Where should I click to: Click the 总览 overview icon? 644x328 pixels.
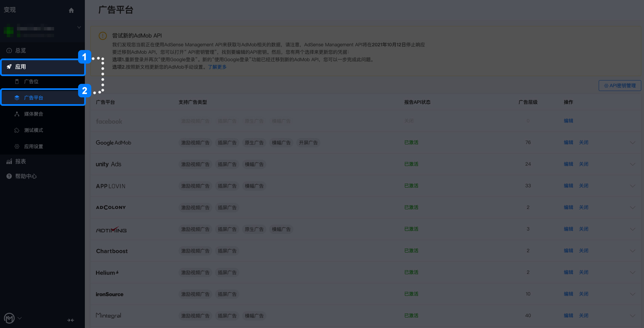pos(9,50)
